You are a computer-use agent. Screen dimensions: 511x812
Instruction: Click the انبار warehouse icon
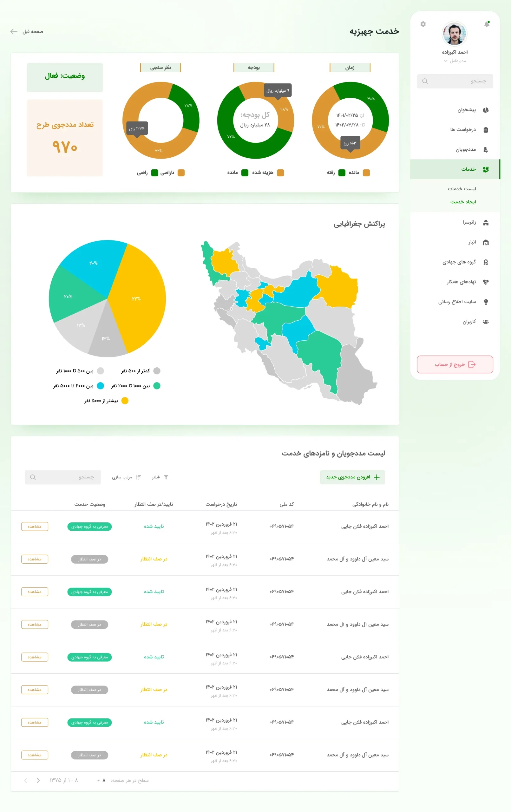click(485, 242)
